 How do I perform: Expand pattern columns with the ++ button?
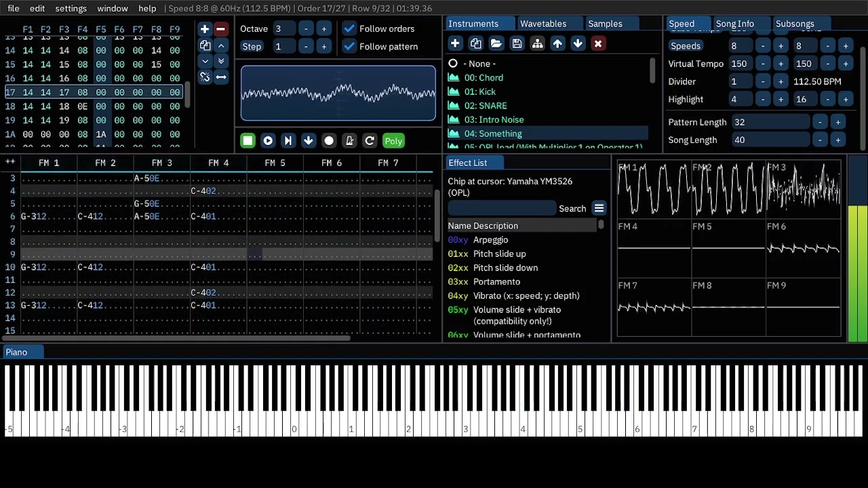tap(10, 162)
